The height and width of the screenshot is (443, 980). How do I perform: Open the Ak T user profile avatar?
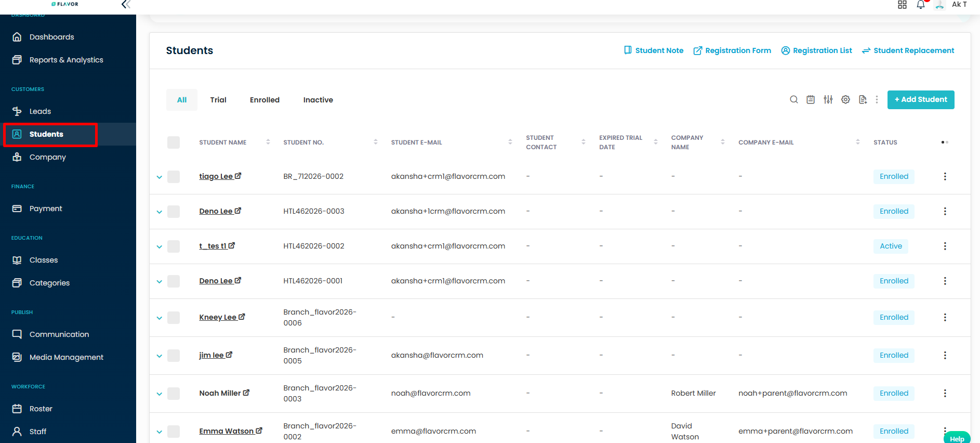pyautogui.click(x=939, y=5)
